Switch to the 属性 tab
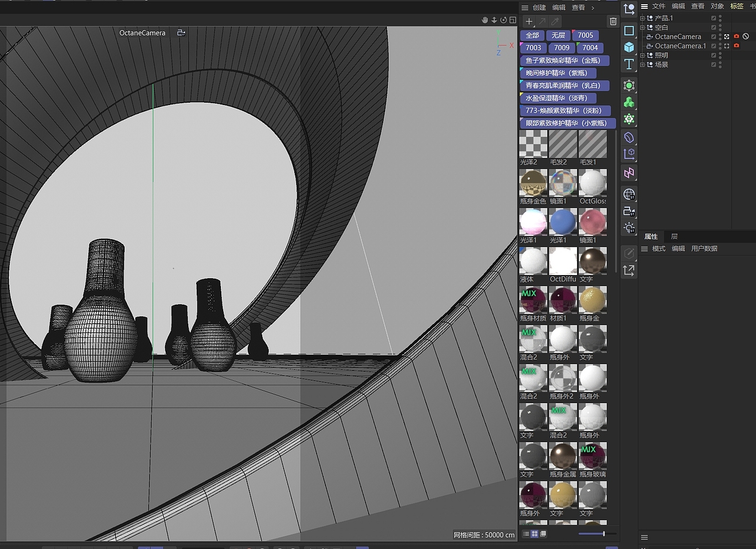Screen dimensions: 756x549 point(651,236)
